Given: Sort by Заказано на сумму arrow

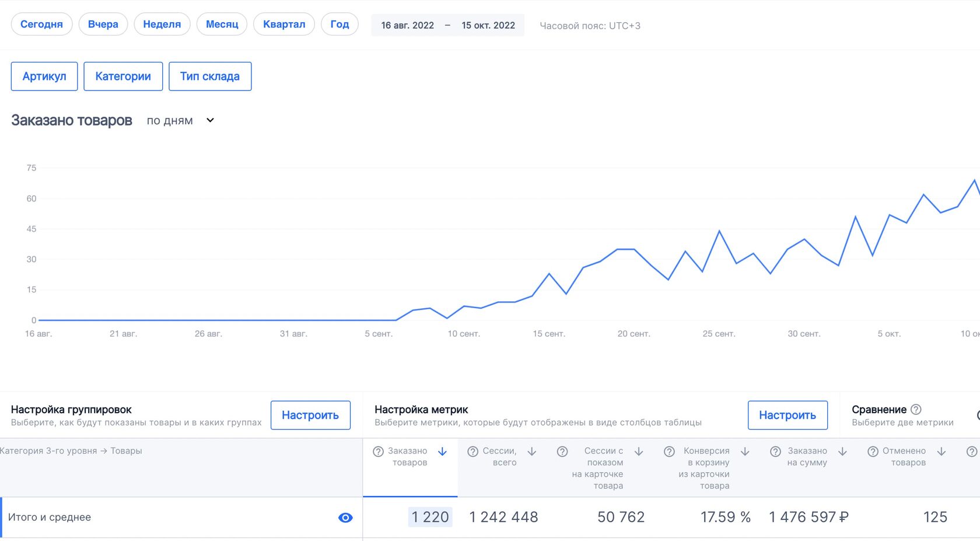Looking at the screenshot, I should (x=842, y=451).
